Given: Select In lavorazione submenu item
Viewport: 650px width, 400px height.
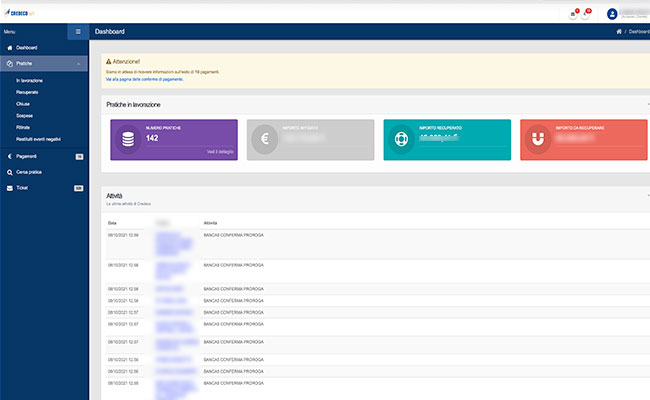Looking at the screenshot, I should pos(29,80).
